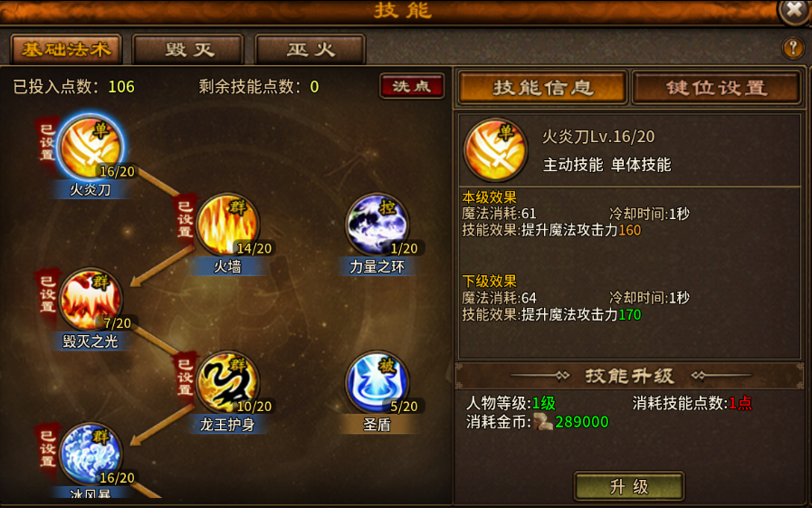Click the 已设置 flag beside 龙王护身
The width and height of the screenshot is (812, 508).
(185, 376)
